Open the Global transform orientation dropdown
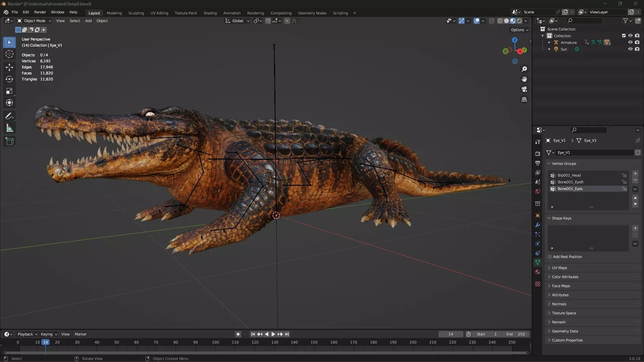644x362 pixels. (x=237, y=21)
